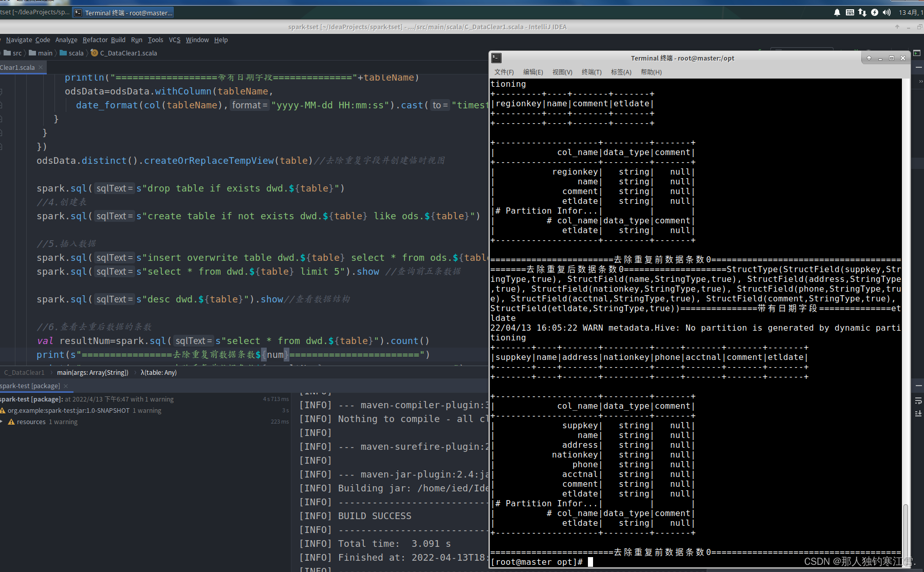Click scroll-to-end icon in build output
Viewport: 924px width, 572px height.
[918, 413]
